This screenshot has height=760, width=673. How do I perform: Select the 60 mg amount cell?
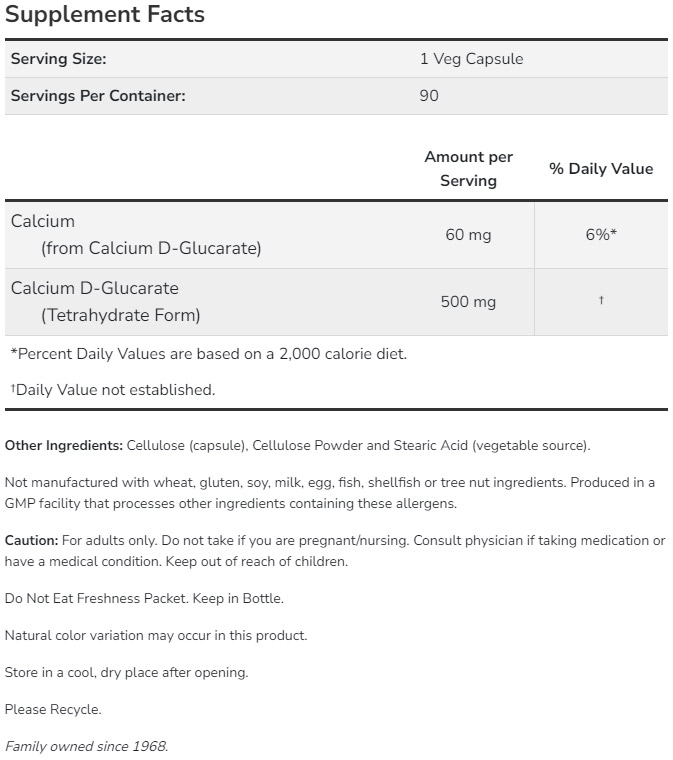tap(468, 235)
